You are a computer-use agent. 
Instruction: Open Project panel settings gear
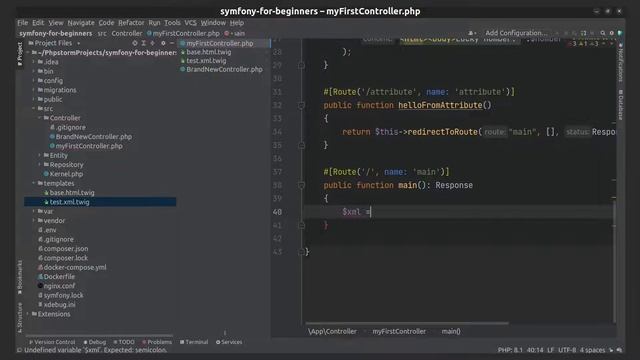click(163, 43)
